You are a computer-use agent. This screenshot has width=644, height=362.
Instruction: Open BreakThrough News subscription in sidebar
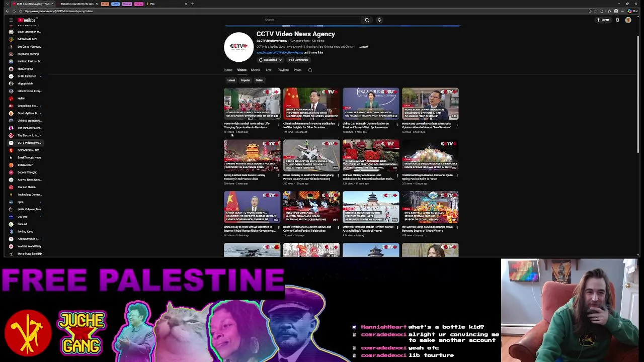tap(25, 157)
